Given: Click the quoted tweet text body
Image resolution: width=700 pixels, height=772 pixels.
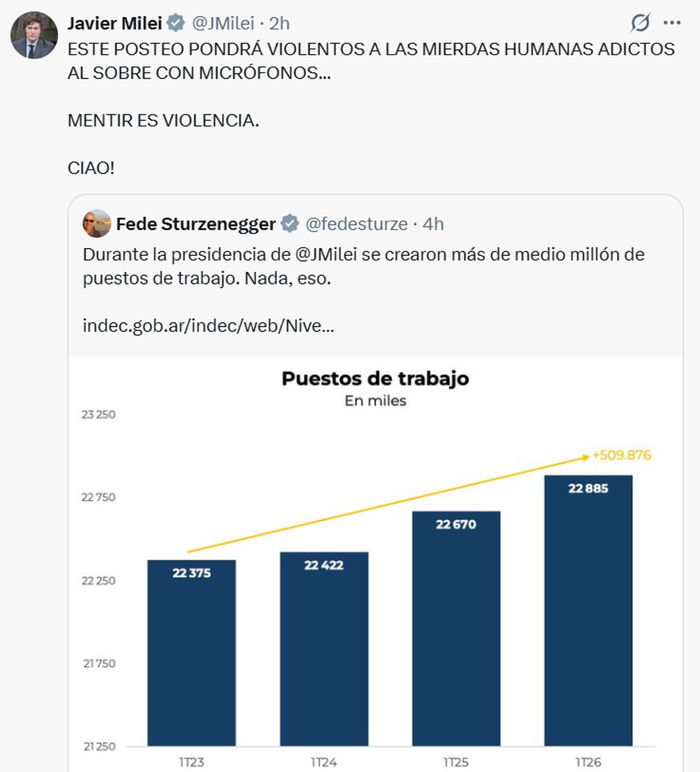Looking at the screenshot, I should [x=364, y=266].
